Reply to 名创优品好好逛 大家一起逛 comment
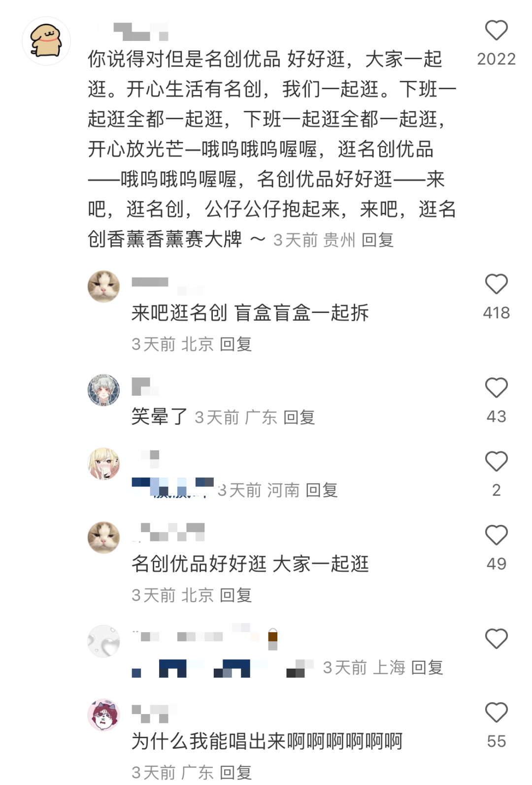532x785 pixels. click(x=236, y=595)
